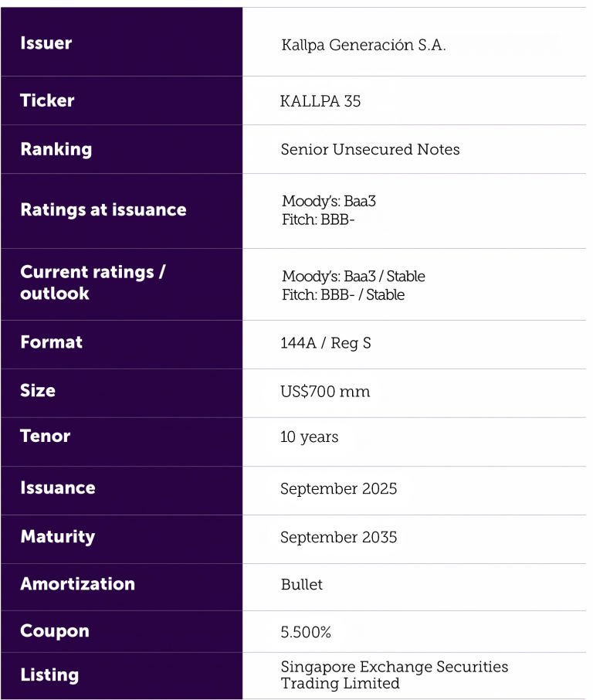Click the Ranking header cell
Image resolution: width=593 pixels, height=700 pixels.
click(56, 149)
